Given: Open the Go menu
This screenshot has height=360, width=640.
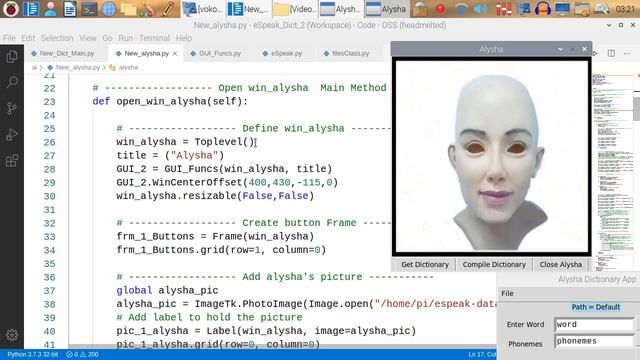Looking at the screenshot, I should pyautogui.click(x=107, y=38).
